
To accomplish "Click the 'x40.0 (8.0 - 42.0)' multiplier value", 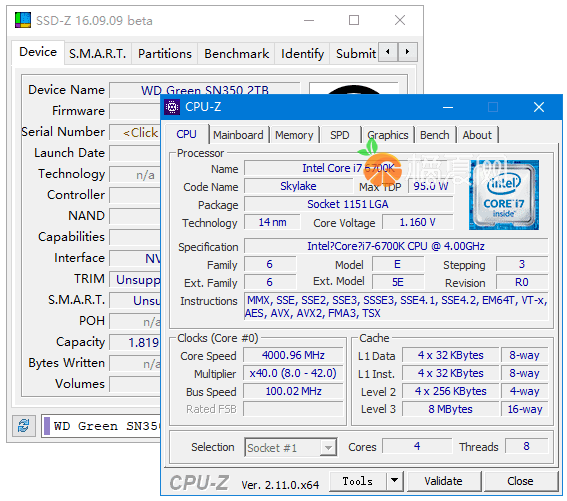I will (293, 373).
